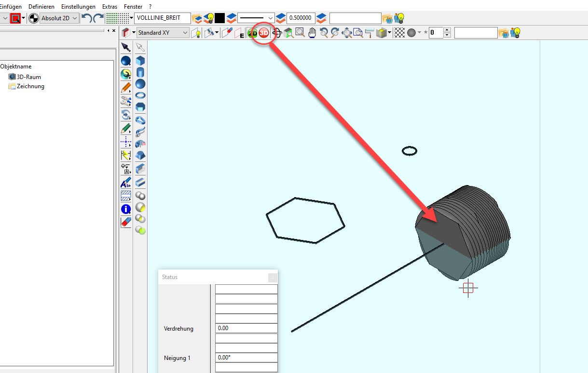Image resolution: width=588 pixels, height=373 pixels.
Task: Select the eraser delete tool
Action: (x=125, y=222)
